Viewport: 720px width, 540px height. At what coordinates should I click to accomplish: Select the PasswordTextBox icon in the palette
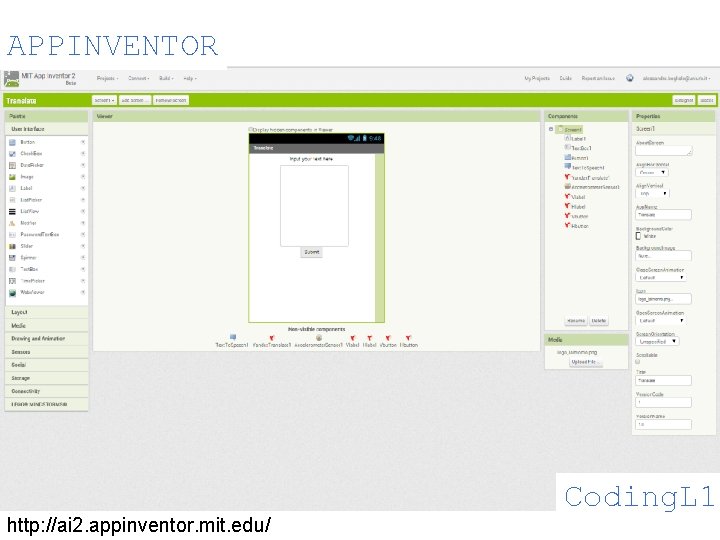pos(12,235)
